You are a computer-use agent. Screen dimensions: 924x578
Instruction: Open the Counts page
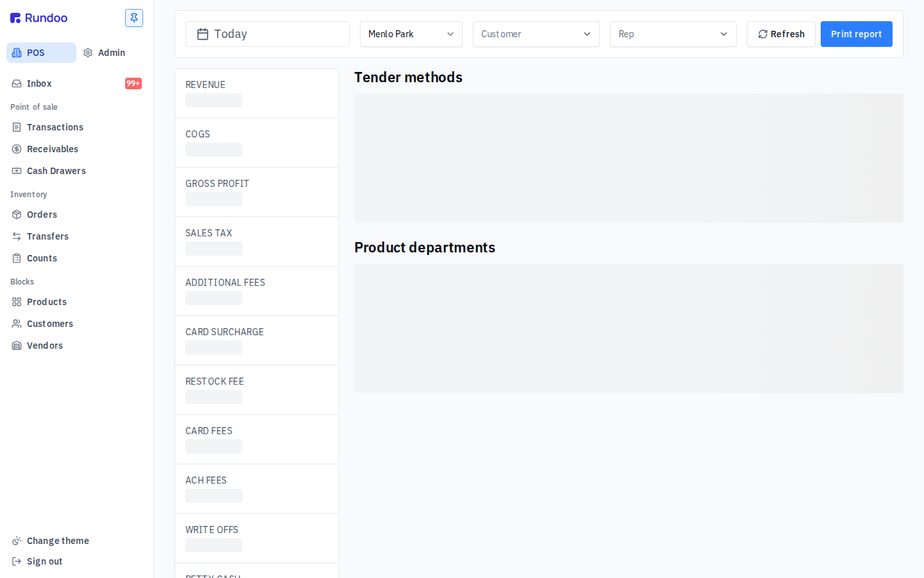76,258
